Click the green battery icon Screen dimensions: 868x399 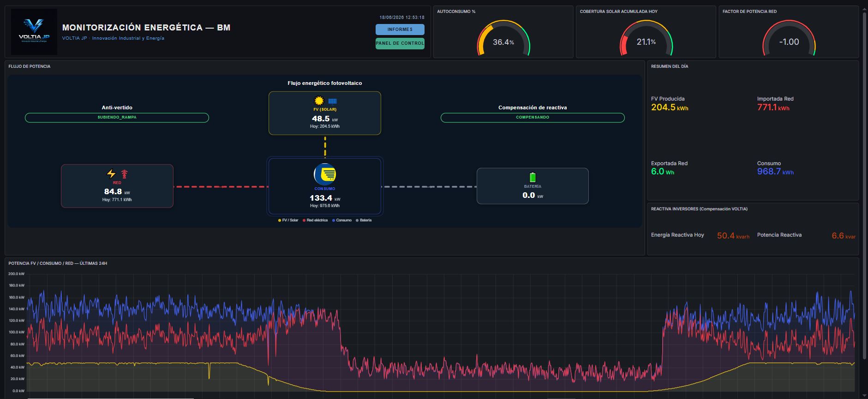coord(533,177)
